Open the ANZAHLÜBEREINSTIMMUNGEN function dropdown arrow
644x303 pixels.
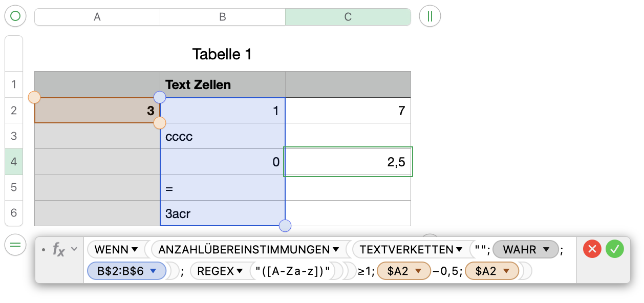coord(336,250)
